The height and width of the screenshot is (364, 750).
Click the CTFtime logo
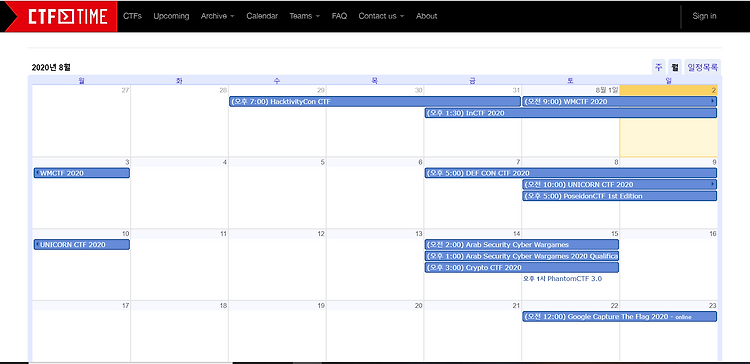click(x=67, y=17)
